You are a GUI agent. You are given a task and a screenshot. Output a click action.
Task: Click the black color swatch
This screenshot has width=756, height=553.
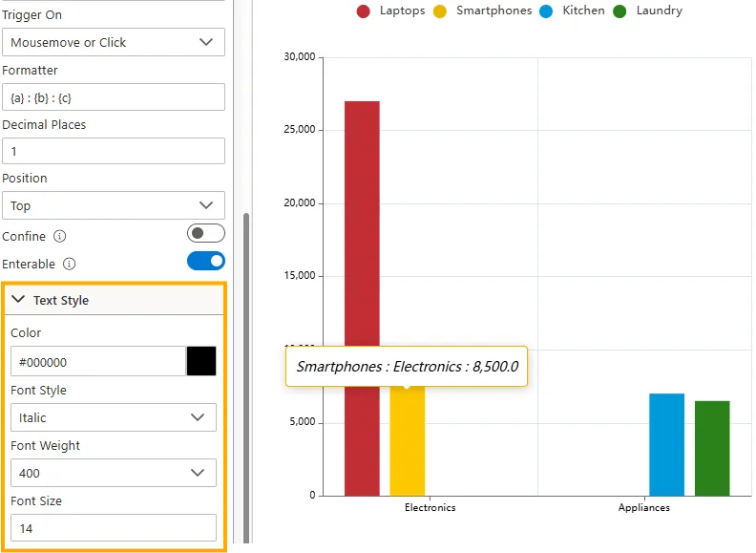201,361
